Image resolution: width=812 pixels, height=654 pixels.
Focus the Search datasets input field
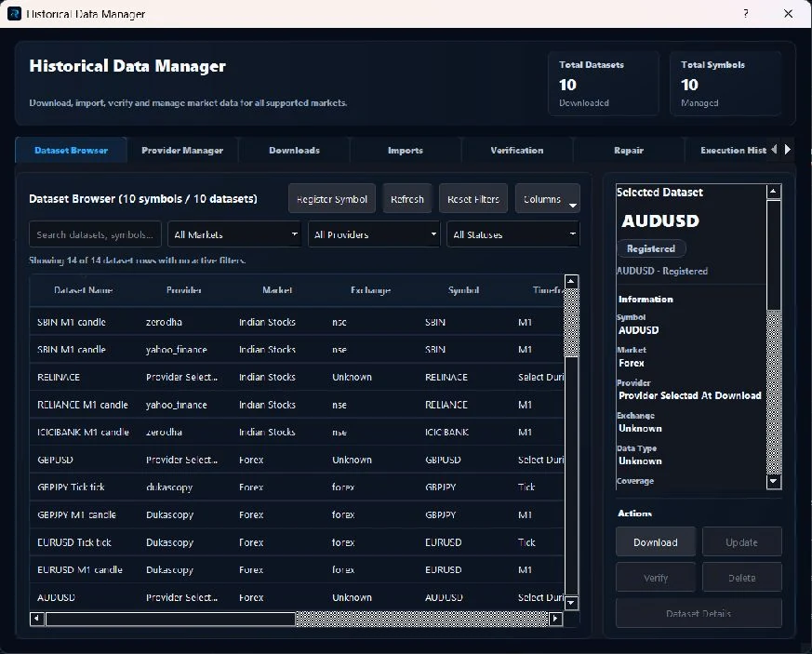click(x=95, y=234)
